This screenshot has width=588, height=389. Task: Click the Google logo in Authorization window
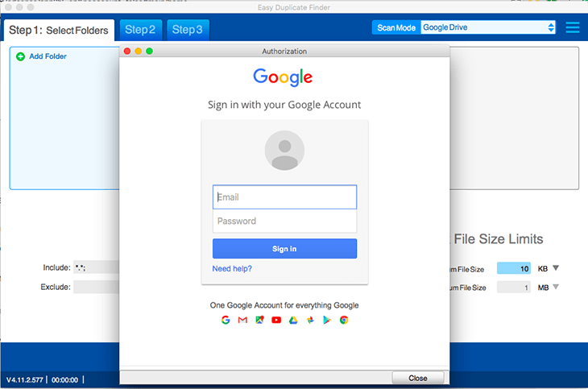tap(283, 77)
